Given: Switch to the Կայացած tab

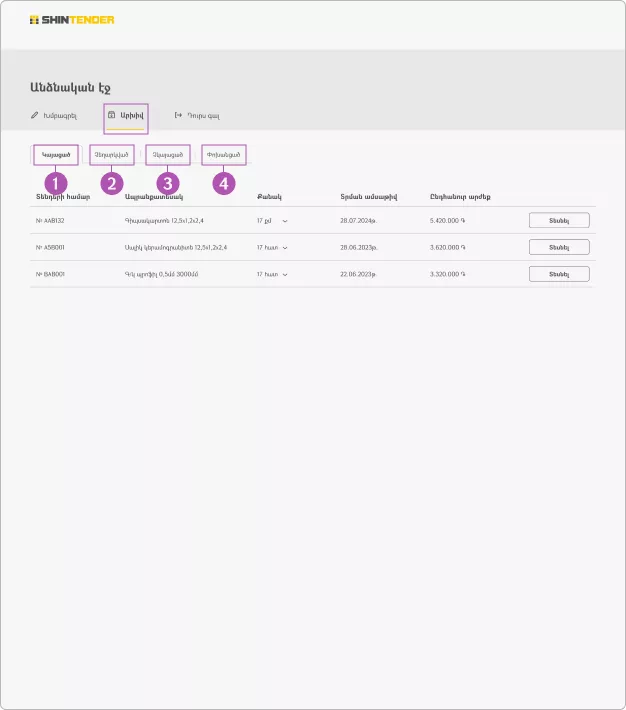Looking at the screenshot, I should [56, 155].
